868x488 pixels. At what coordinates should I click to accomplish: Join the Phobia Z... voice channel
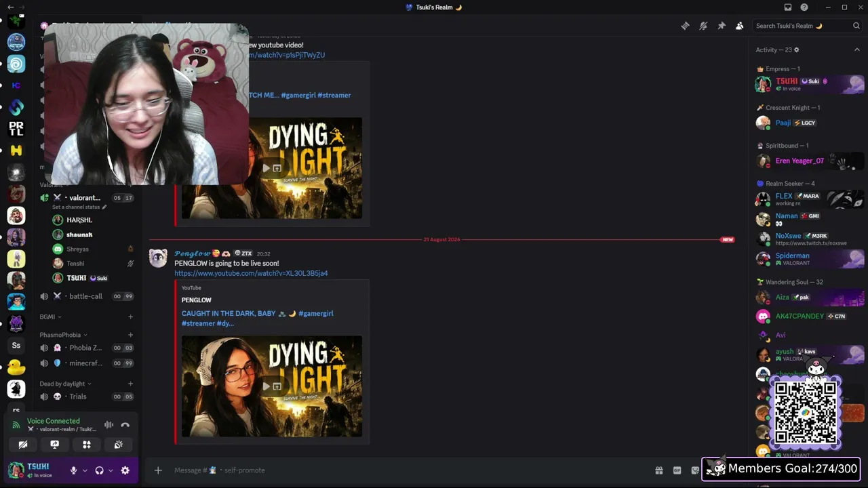coord(87,348)
